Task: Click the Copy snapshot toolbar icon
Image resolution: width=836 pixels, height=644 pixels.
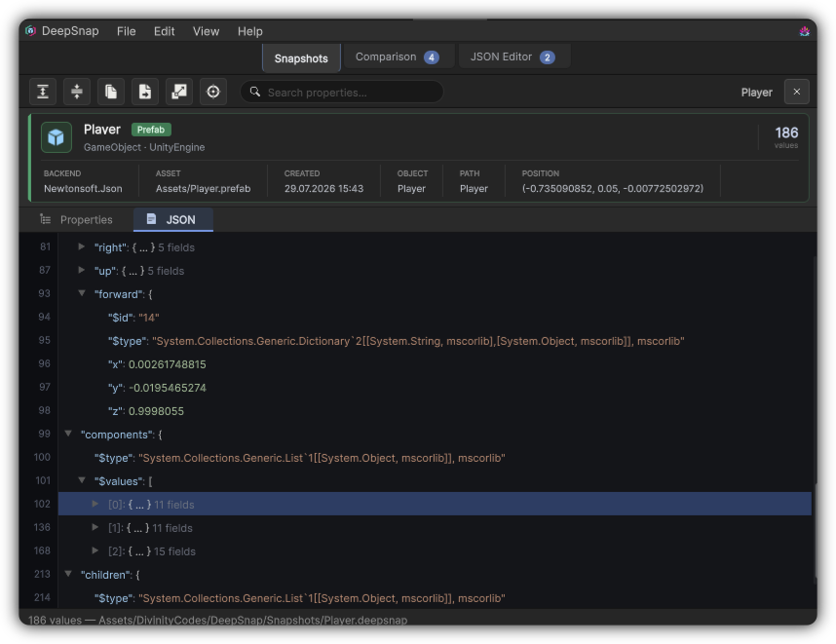Action: click(111, 92)
